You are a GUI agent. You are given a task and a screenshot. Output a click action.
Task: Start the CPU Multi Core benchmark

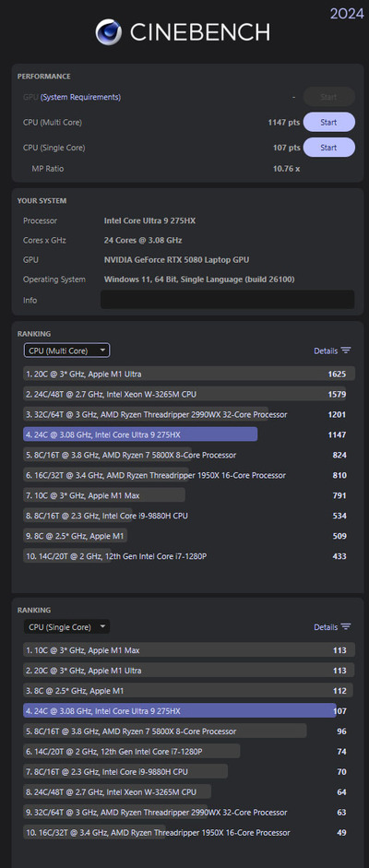click(328, 122)
